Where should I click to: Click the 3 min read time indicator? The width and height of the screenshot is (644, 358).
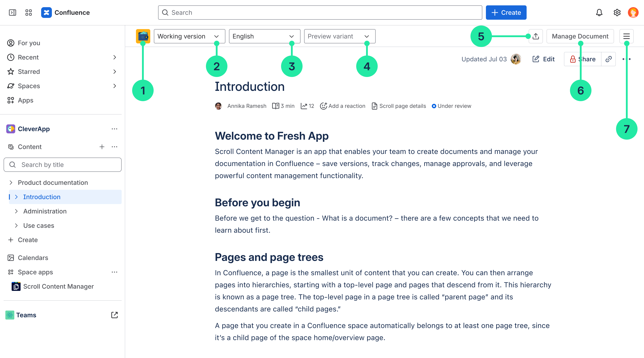[x=283, y=106]
